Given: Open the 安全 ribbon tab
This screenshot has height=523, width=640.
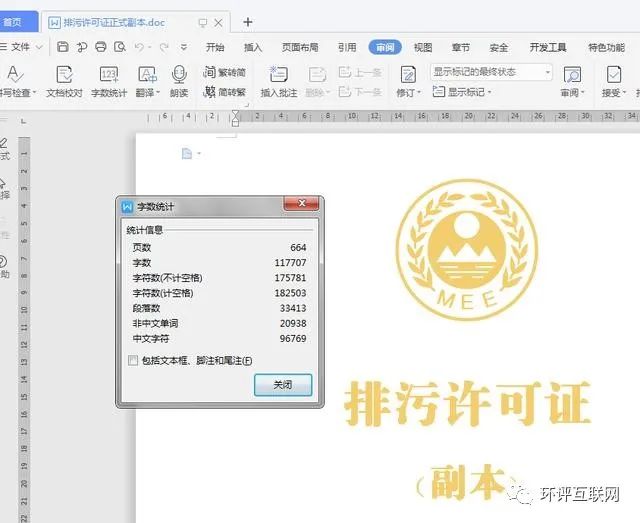Looking at the screenshot, I should (x=499, y=47).
